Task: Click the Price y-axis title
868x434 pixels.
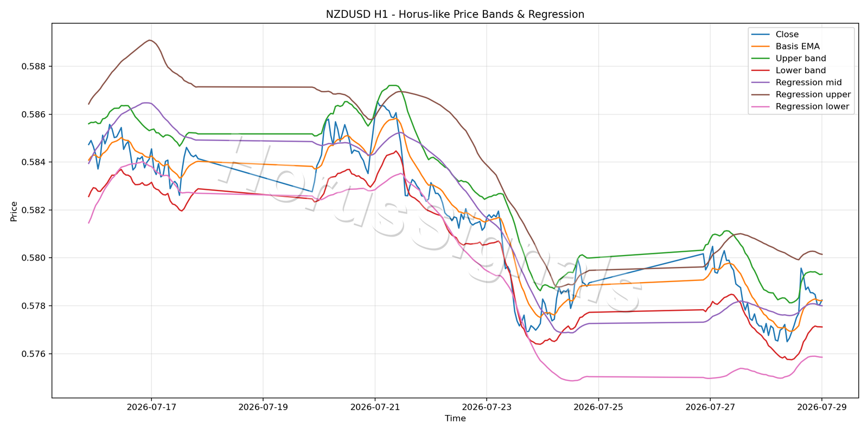Action: [x=14, y=212]
